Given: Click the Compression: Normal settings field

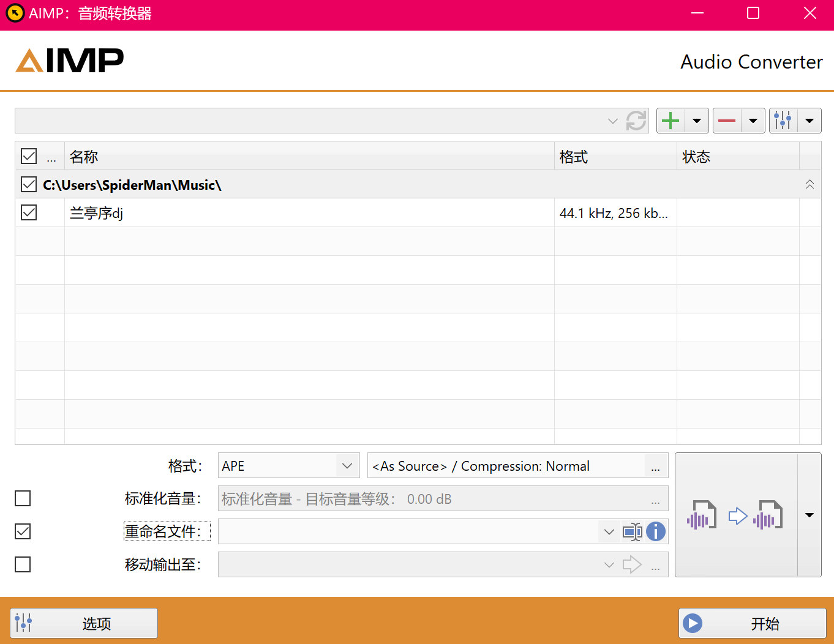Looking at the screenshot, I should click(506, 466).
